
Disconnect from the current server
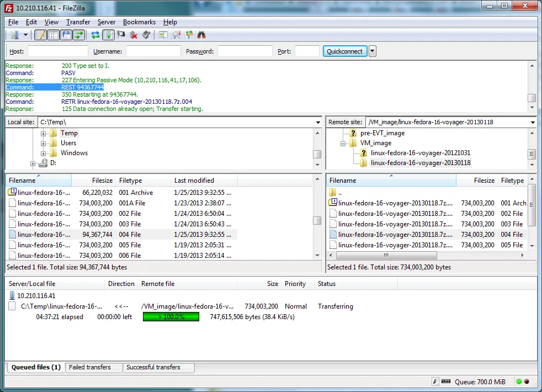tap(134, 35)
